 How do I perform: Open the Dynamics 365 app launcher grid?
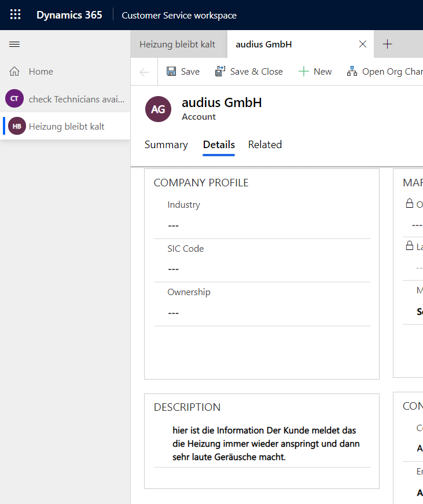coord(16,15)
